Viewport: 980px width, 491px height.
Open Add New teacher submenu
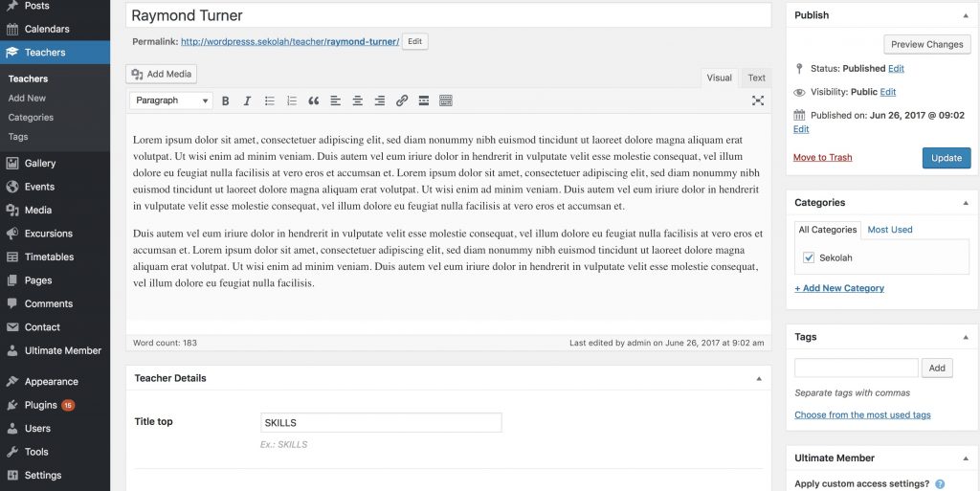pos(27,98)
